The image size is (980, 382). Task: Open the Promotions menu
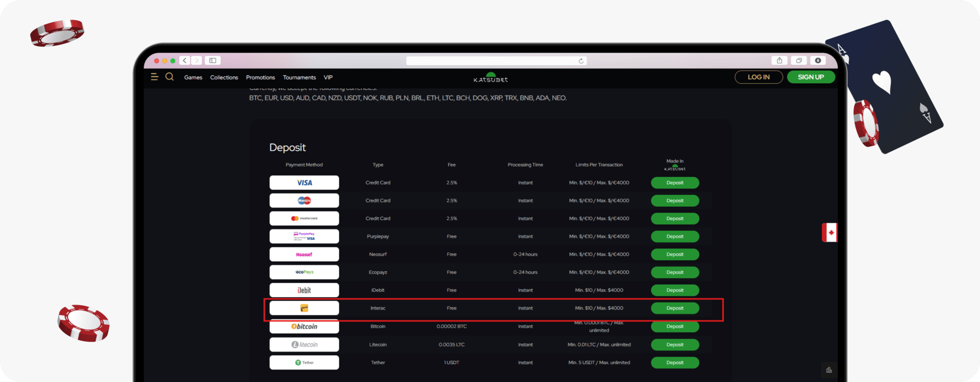point(260,77)
